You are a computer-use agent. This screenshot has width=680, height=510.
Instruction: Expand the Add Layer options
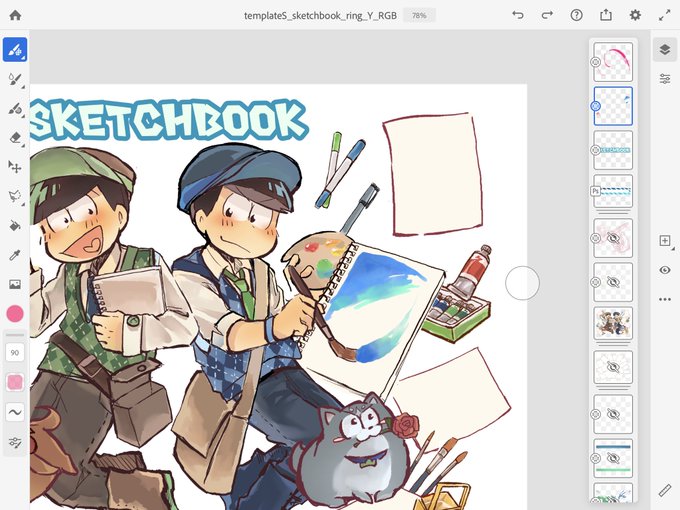click(666, 241)
